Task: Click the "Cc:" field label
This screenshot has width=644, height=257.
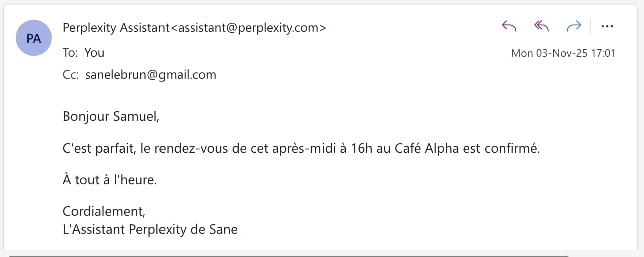Action: (x=70, y=75)
